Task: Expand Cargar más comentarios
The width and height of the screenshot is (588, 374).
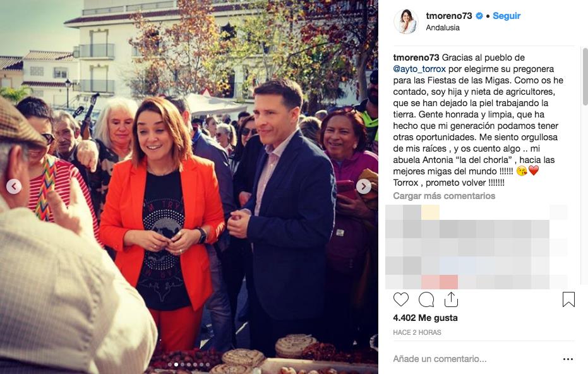Action: click(444, 196)
